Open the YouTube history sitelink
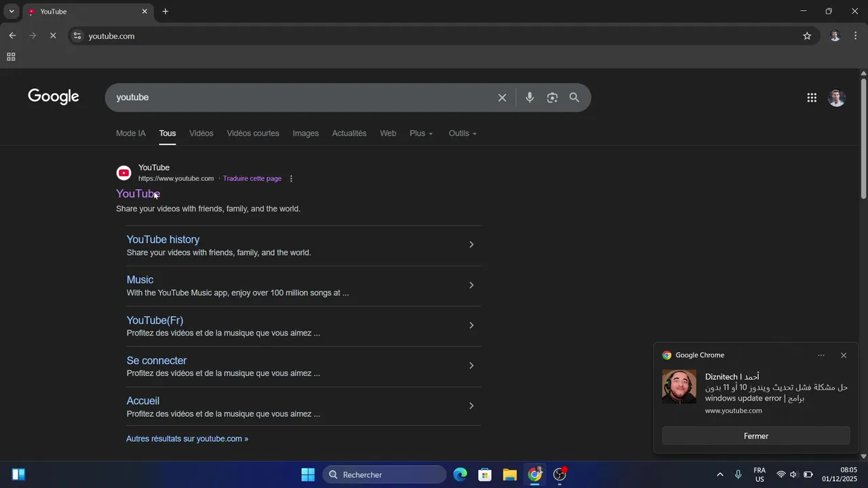 point(163,239)
